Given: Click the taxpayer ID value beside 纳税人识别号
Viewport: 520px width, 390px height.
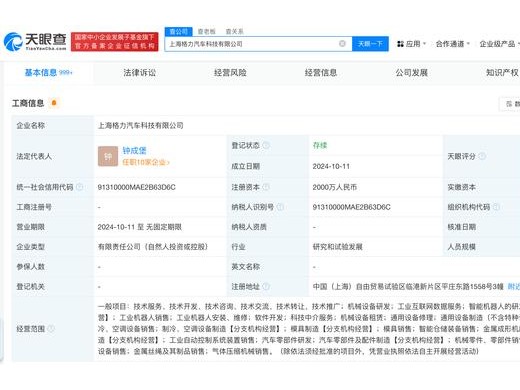Looking at the screenshot, I should [351, 207].
